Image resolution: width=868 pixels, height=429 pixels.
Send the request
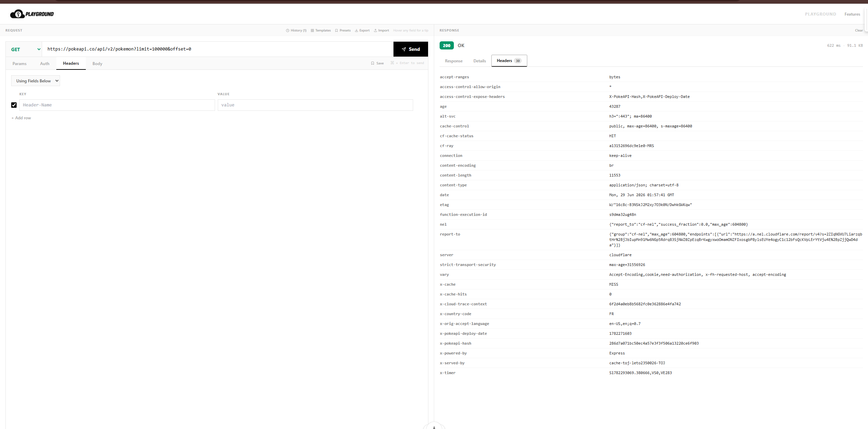[x=410, y=49]
